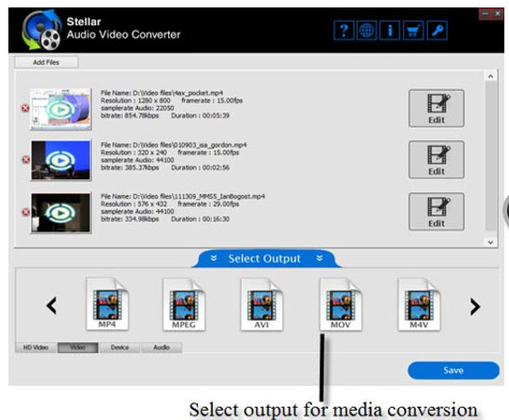
Task: Click resolution text 1280 x 800
Action: (x=154, y=100)
